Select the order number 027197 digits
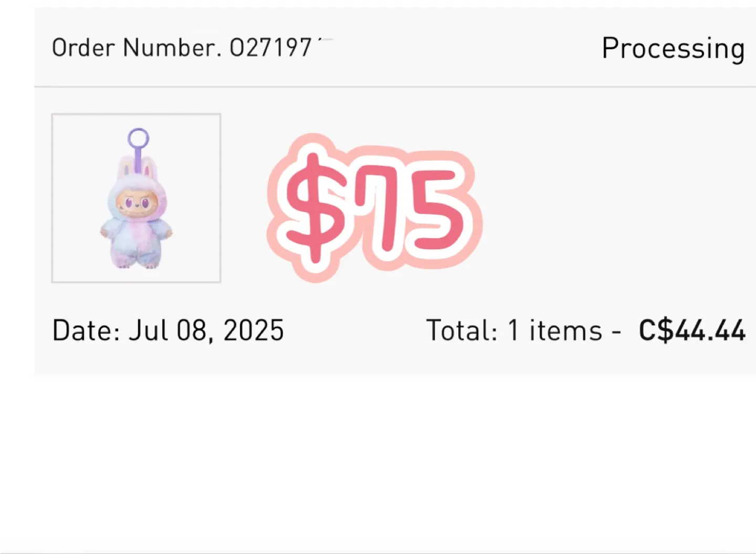 [271, 48]
